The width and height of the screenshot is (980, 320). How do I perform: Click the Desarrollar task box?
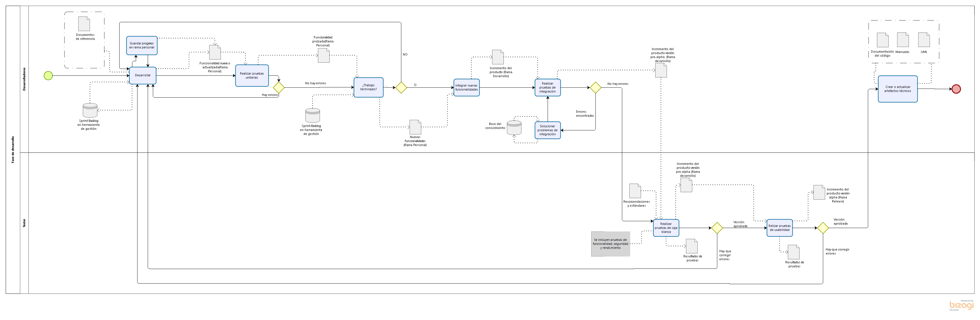pos(143,75)
